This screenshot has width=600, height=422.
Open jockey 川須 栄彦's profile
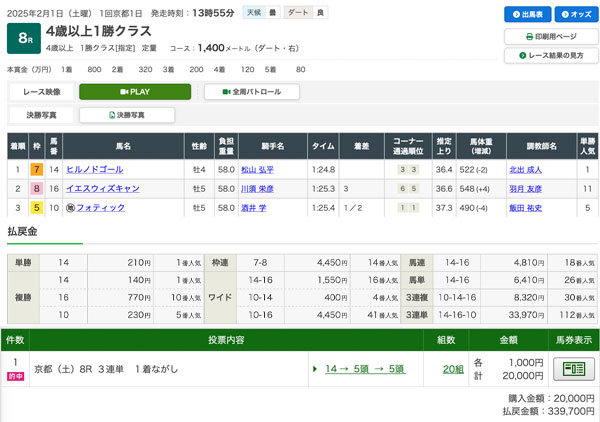click(257, 188)
